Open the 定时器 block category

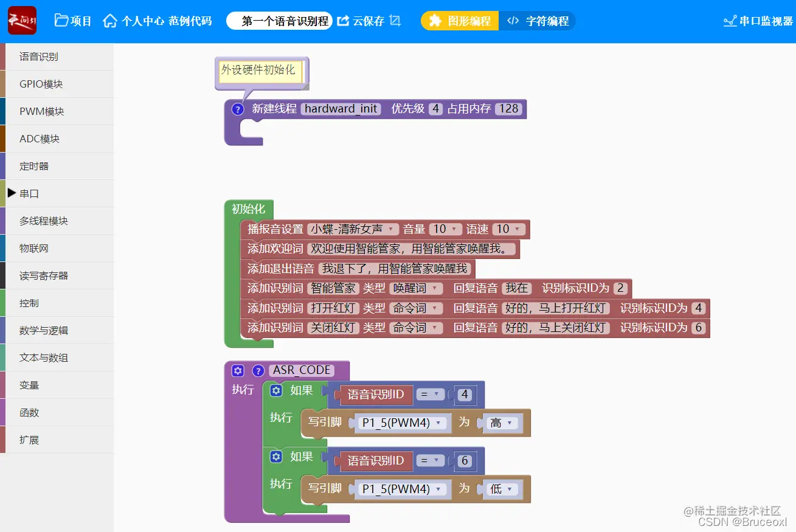[57, 166]
